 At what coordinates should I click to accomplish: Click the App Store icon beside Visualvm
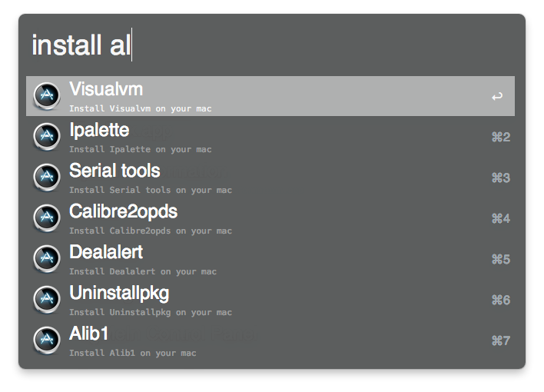point(47,96)
